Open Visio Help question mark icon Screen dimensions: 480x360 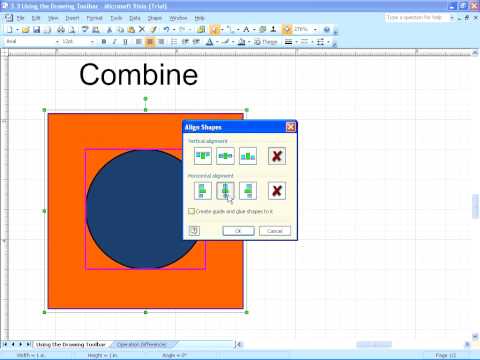tap(327, 30)
